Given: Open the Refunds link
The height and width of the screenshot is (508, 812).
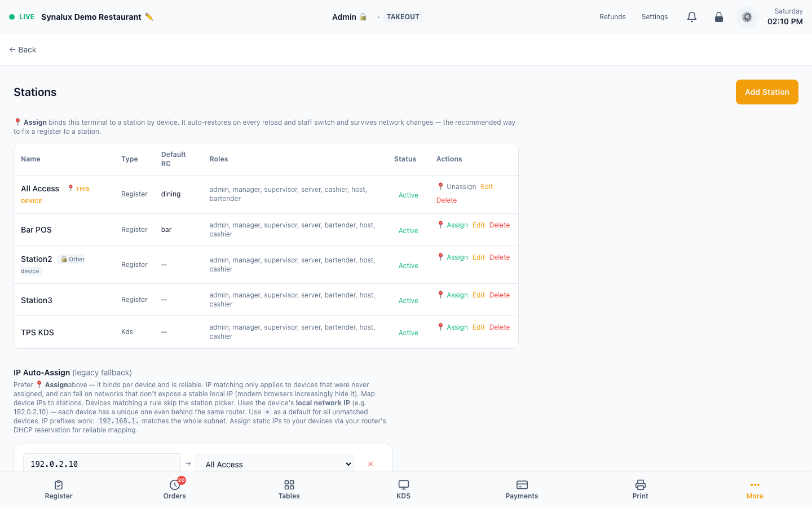Looking at the screenshot, I should pyautogui.click(x=612, y=17).
